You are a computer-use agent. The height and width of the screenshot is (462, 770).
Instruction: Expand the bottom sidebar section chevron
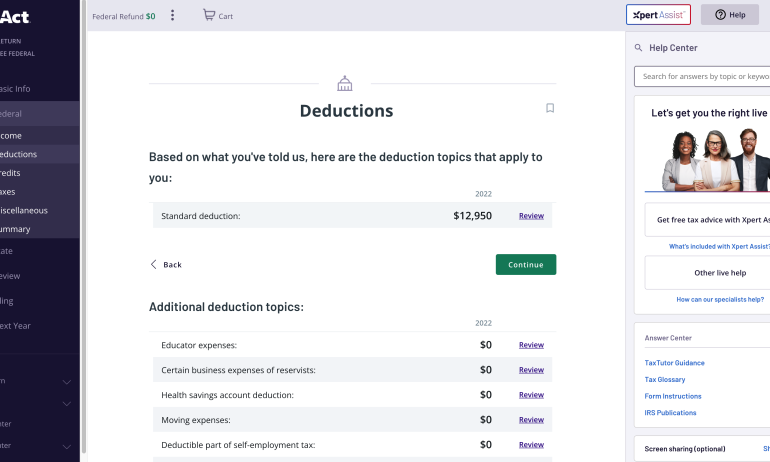point(67,446)
